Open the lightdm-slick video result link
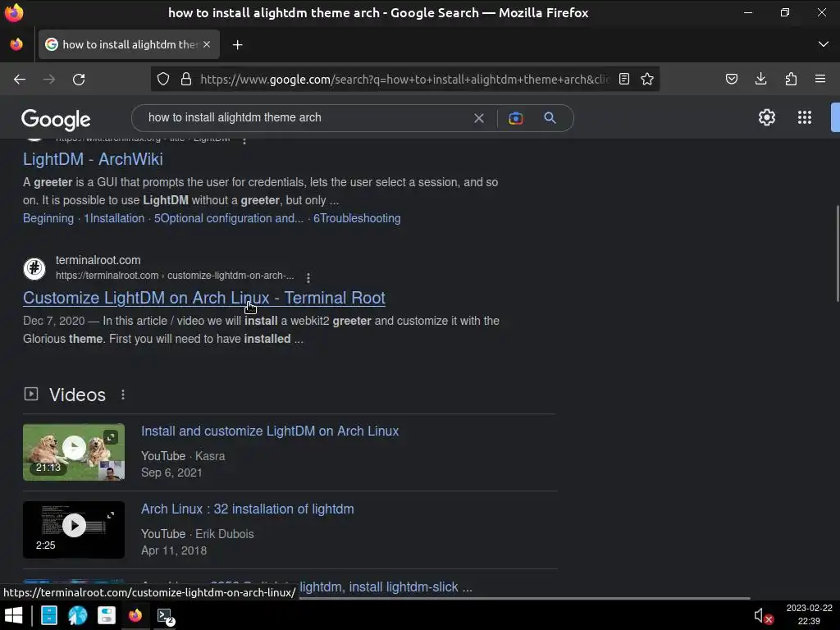 point(386,587)
